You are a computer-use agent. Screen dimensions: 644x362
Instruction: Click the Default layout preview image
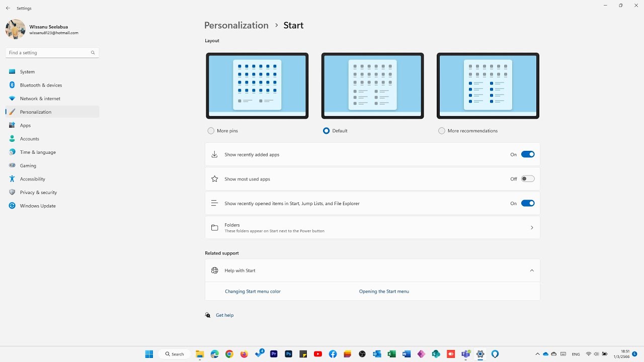(x=373, y=86)
